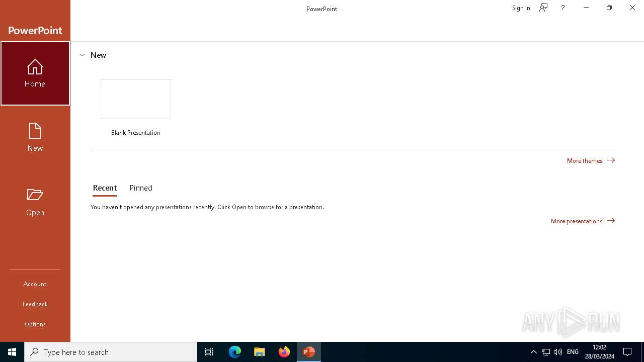This screenshot has height=362, width=644.
Task: Open the Windows Start menu
Action: [12, 352]
